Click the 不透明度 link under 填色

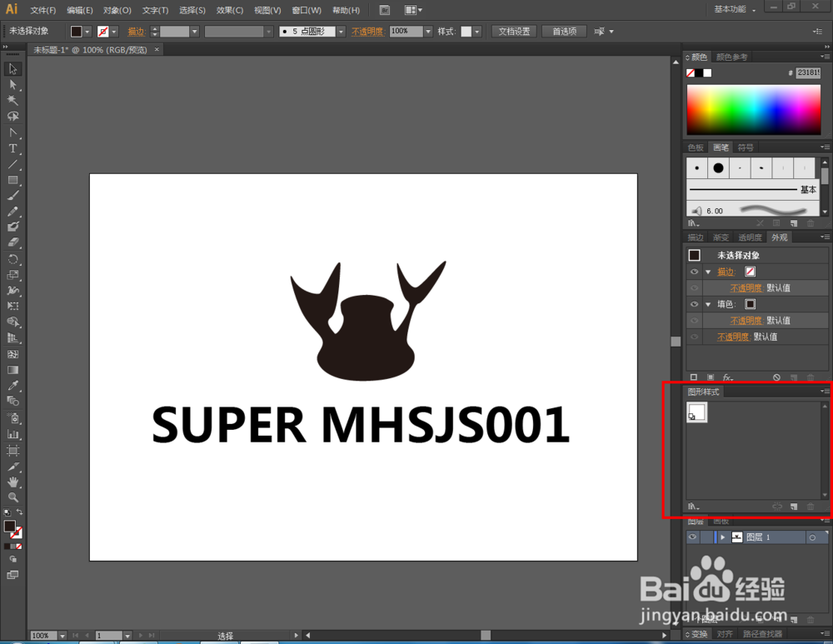tap(746, 321)
